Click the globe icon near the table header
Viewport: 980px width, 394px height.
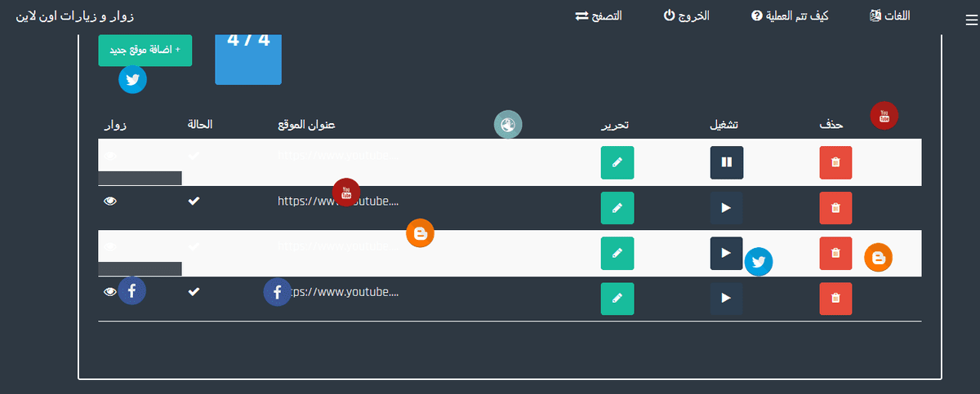[x=507, y=125]
